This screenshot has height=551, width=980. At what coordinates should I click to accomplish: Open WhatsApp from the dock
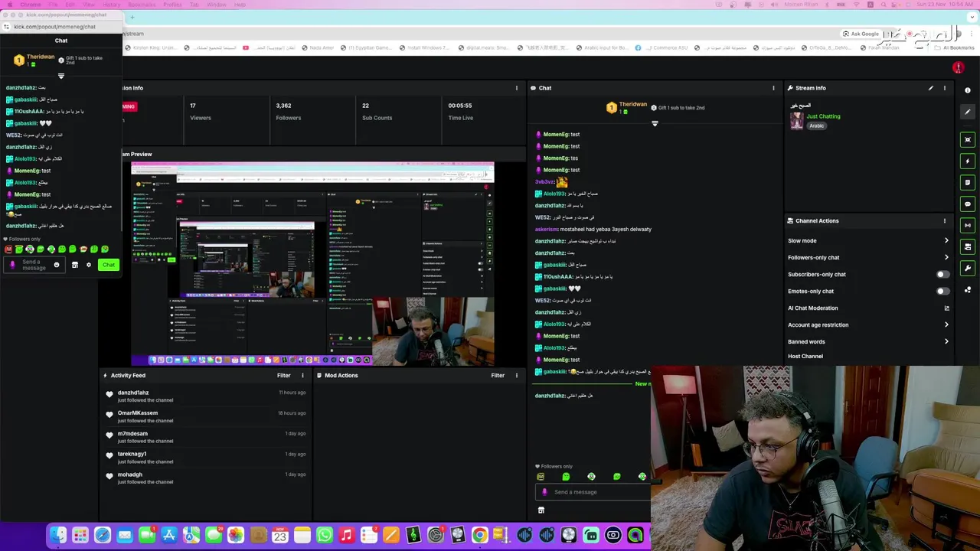(x=325, y=536)
